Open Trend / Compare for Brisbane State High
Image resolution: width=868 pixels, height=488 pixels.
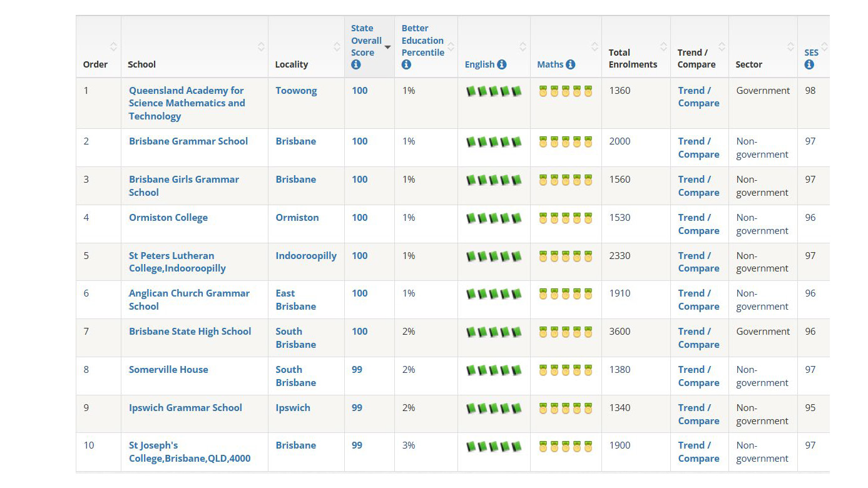[x=698, y=338]
